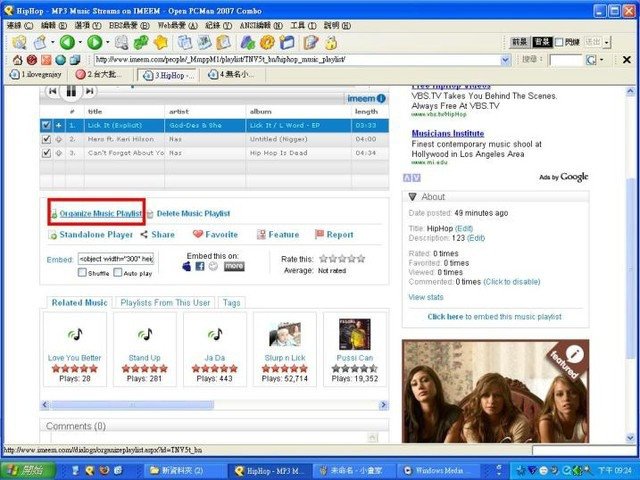Viewport: 640px width, 480px height.
Task: Open the Slurp n Lick thumbnail
Action: [285, 334]
